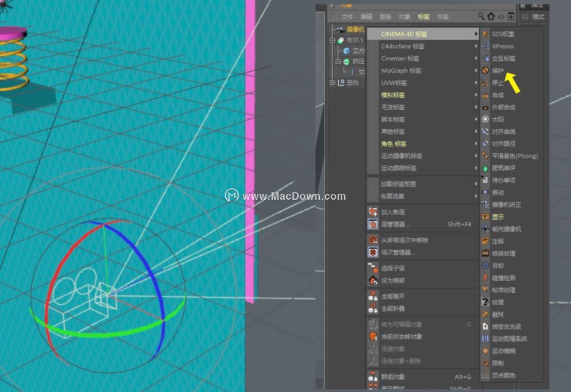
Task: Expand the 空白 null object node
Action: (x=332, y=83)
